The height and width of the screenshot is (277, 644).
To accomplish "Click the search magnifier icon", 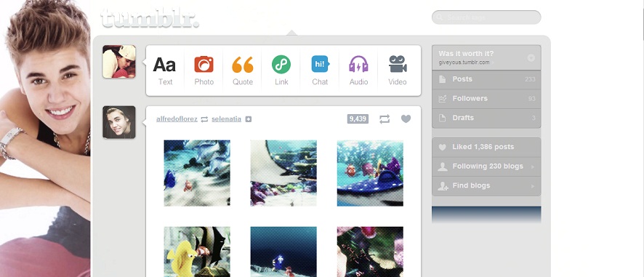I will click(x=440, y=17).
